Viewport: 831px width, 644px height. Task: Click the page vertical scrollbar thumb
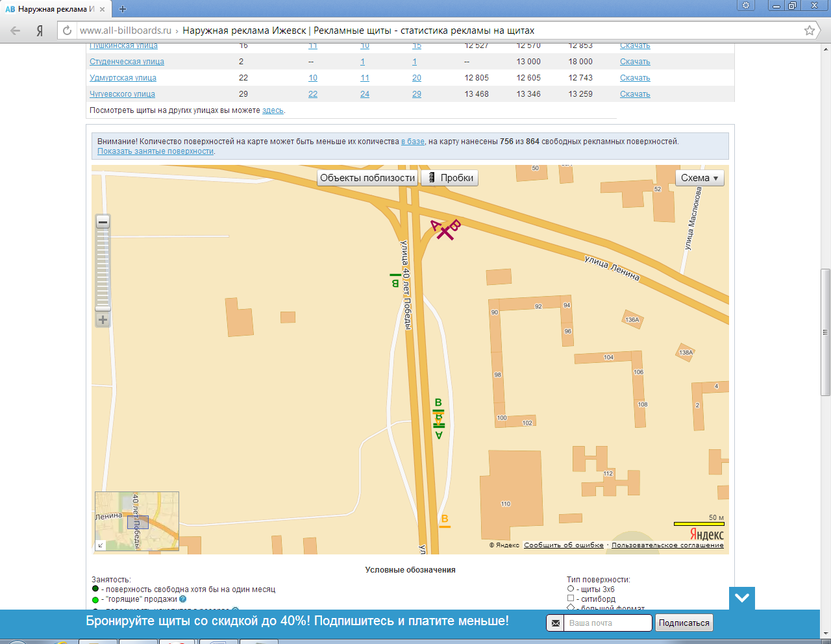pos(826,331)
